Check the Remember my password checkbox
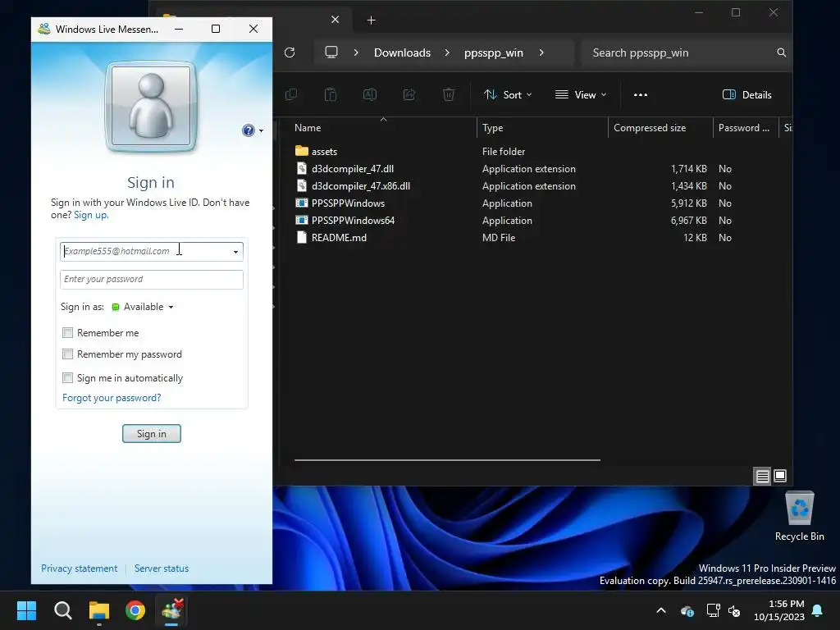 coord(67,354)
